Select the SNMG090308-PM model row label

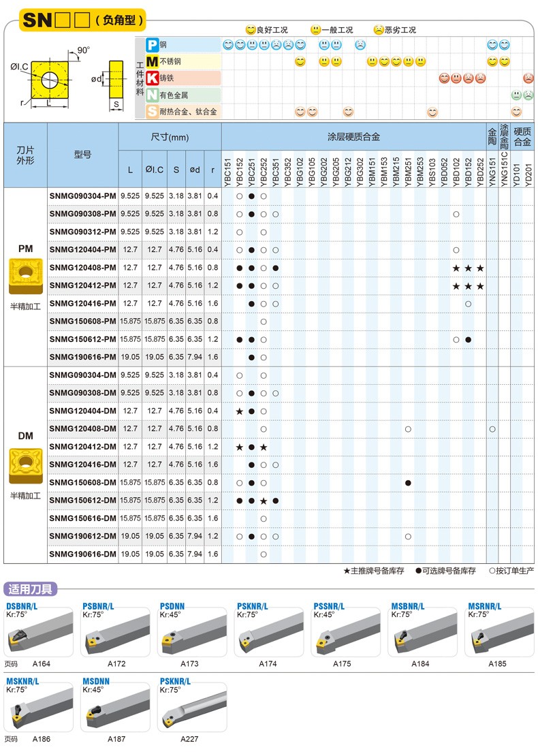[83, 214]
